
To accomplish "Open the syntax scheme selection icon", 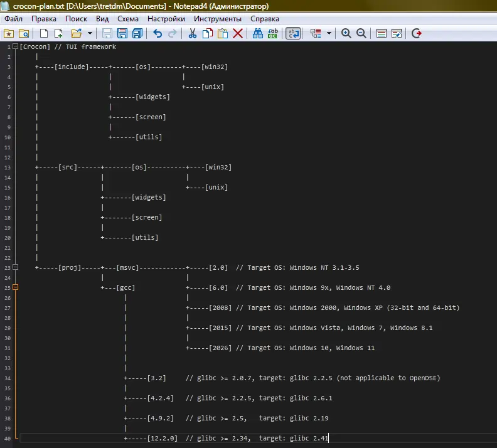I will [x=382, y=33].
